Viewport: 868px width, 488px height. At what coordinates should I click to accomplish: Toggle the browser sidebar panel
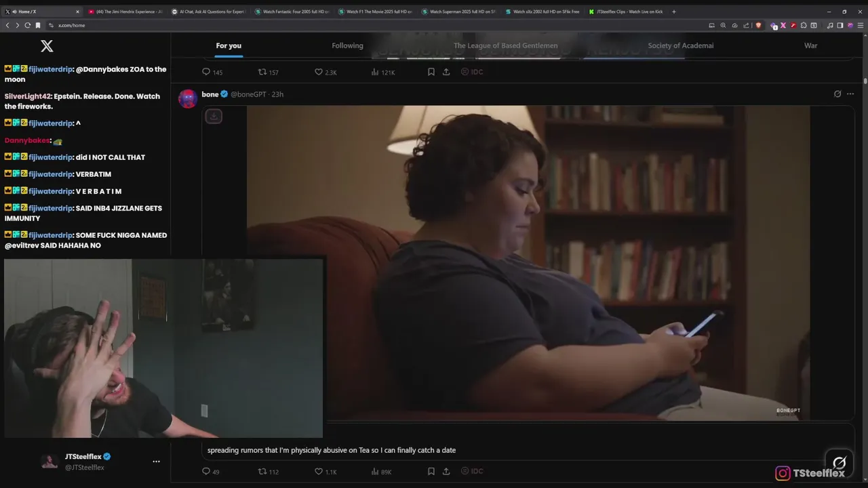pos(840,25)
